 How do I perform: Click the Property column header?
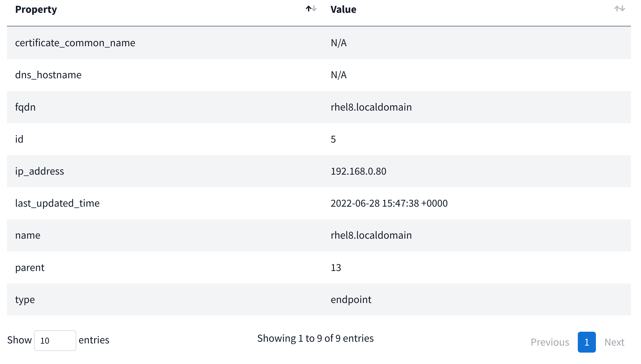[x=36, y=9]
